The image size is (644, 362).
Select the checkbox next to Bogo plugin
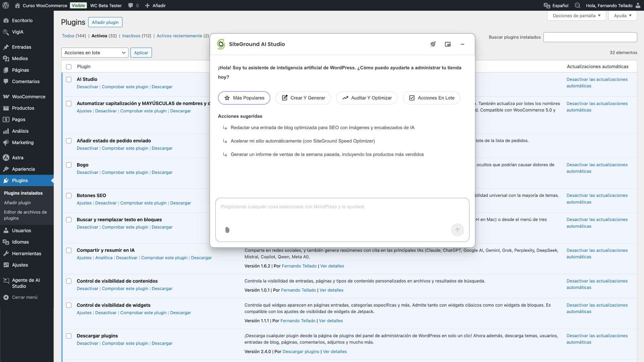tap(69, 165)
